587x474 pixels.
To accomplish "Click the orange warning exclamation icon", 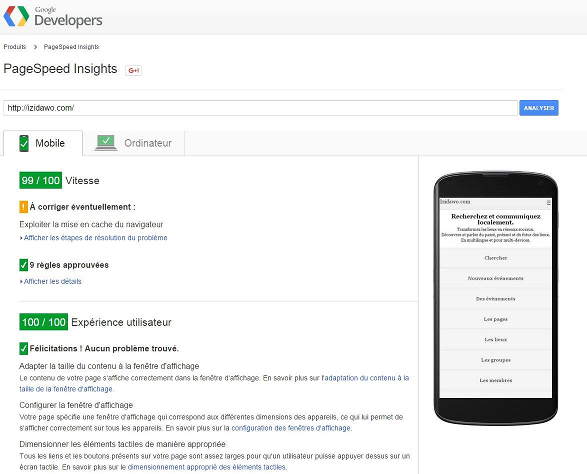I will click(24, 207).
